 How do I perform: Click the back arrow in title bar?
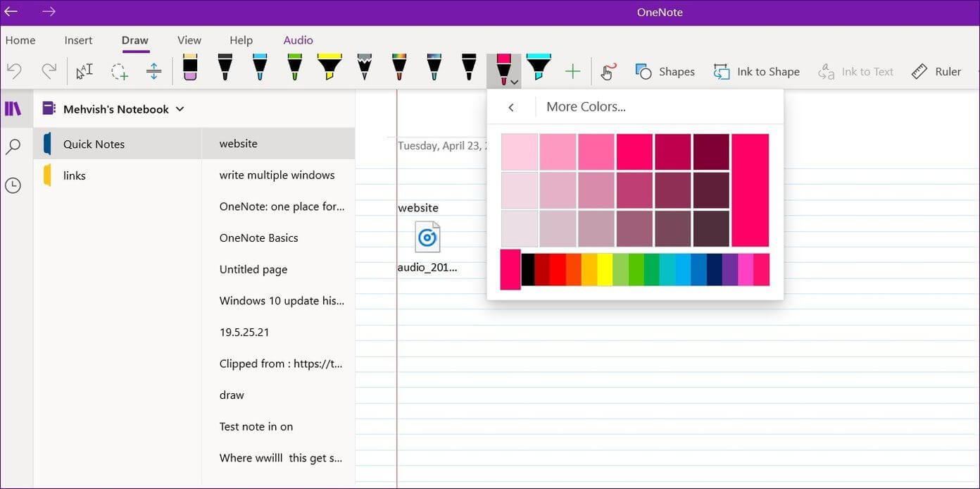[x=11, y=12]
